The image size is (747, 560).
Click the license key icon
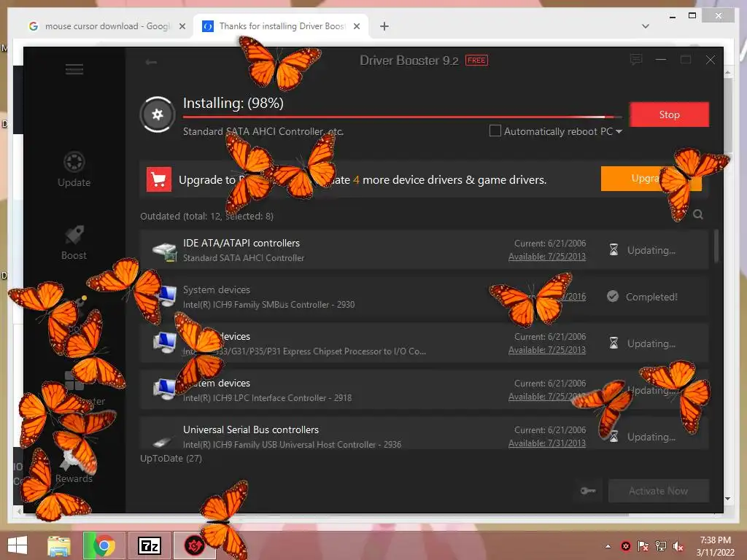(588, 491)
